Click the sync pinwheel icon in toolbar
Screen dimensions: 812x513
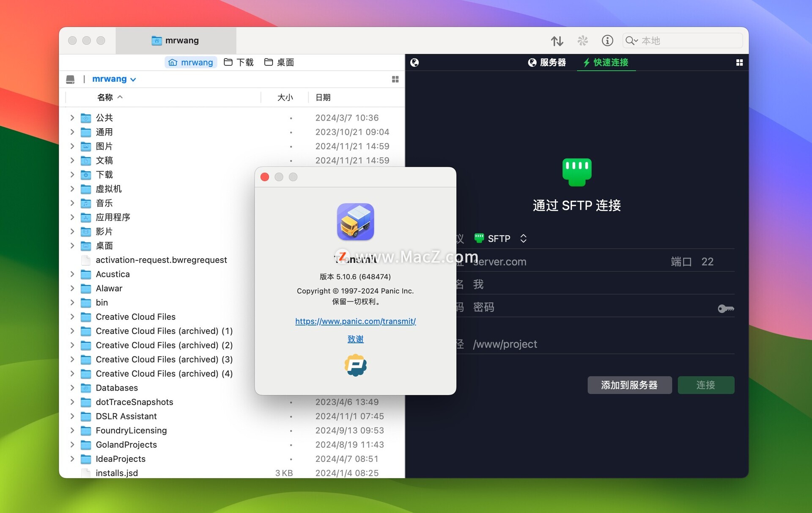583,41
